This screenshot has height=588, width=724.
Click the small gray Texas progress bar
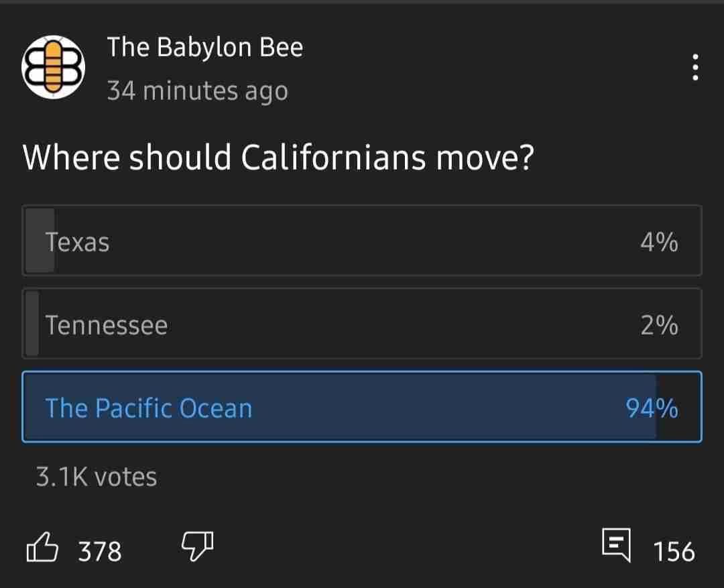pyautogui.click(x=40, y=241)
